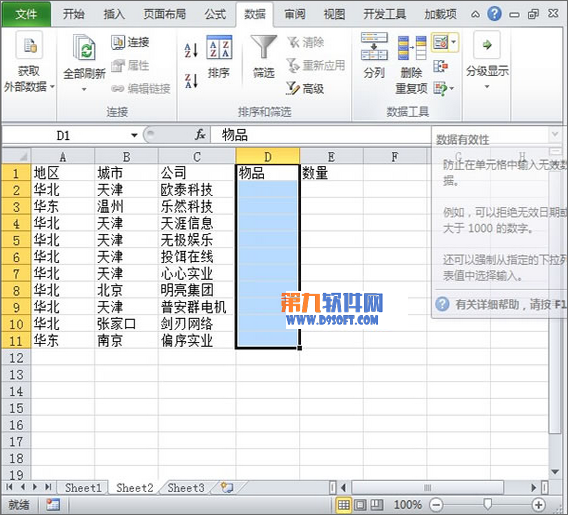Screen dimensions: 568x515
Task: Expand What-If Analysis dropdown arrow
Action: 451,88
